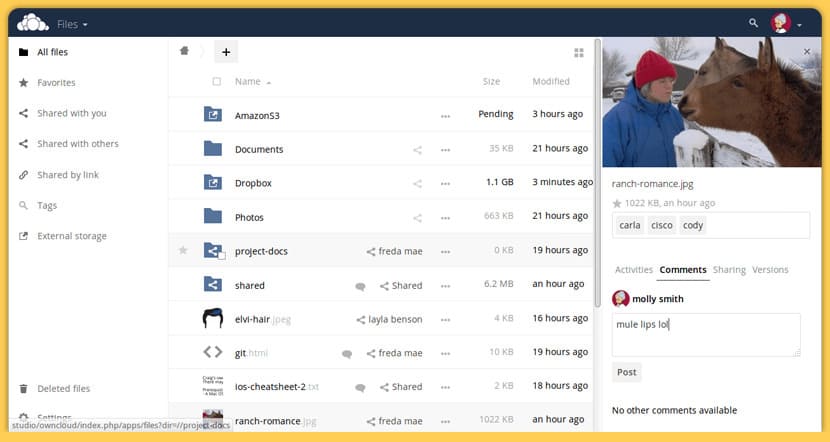Image resolution: width=830 pixels, height=442 pixels.
Task: View comments on shared folder
Action: tap(360, 286)
